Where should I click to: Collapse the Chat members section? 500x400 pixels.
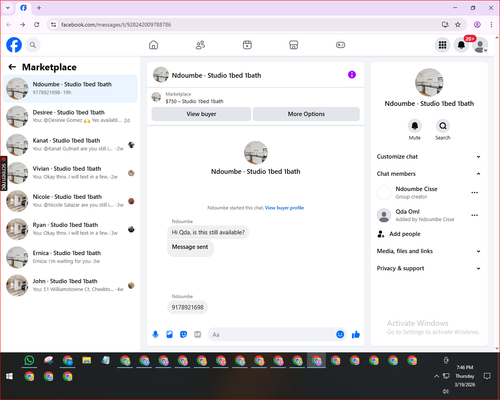(x=429, y=174)
